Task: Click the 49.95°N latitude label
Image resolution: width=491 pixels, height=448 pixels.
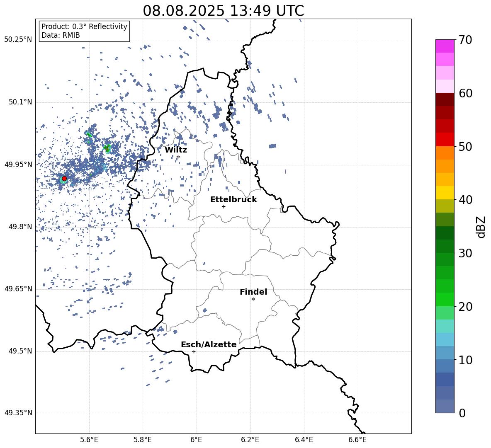Action: click(18, 165)
